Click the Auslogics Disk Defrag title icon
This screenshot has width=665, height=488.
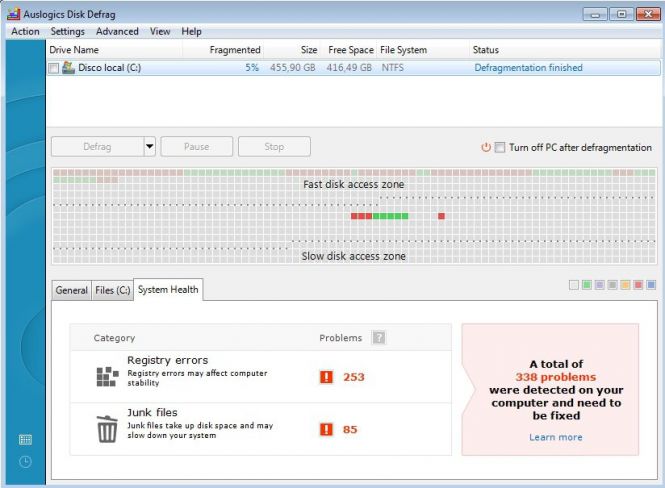tap(13, 14)
